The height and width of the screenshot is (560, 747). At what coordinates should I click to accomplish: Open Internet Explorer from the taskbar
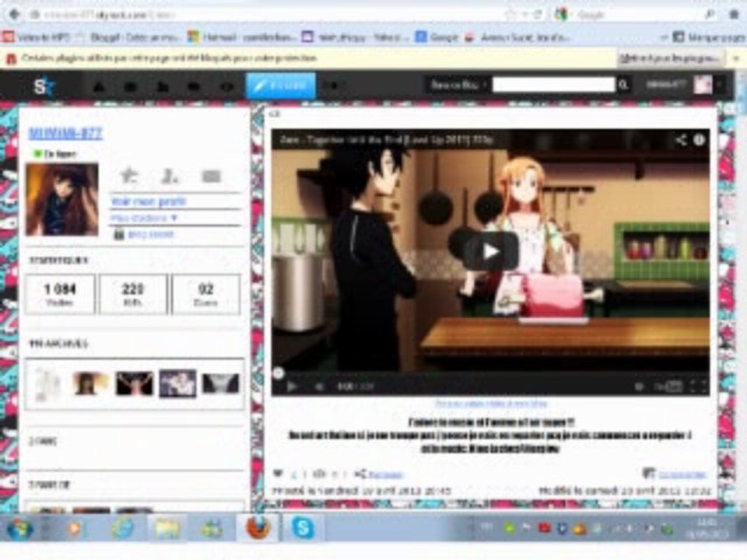coord(123,528)
